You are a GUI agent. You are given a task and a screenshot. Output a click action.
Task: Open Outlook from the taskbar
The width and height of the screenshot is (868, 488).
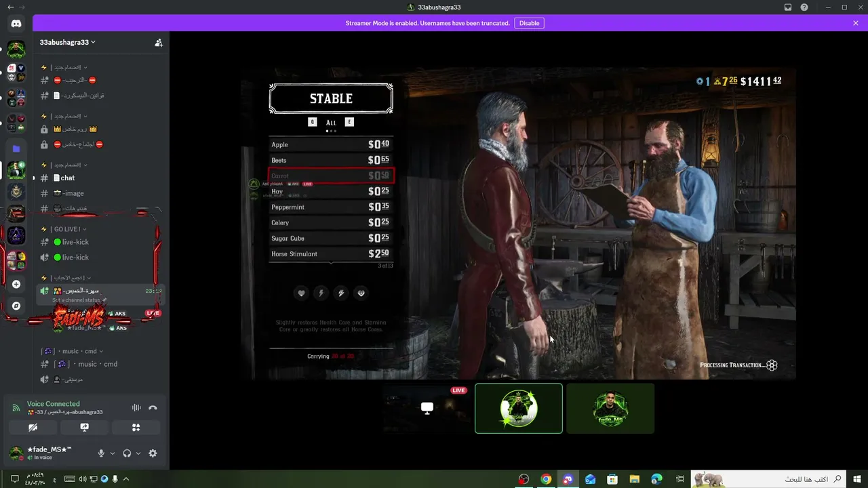(590, 479)
